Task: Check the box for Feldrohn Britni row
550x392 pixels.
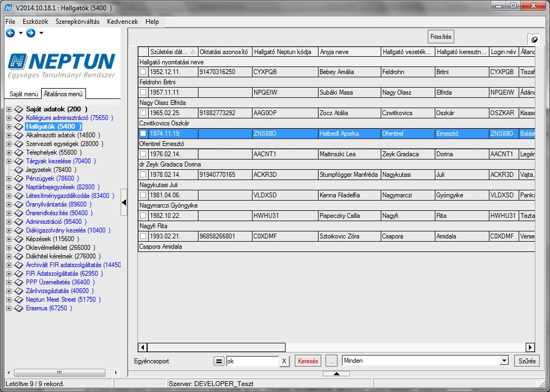Action: [x=143, y=72]
